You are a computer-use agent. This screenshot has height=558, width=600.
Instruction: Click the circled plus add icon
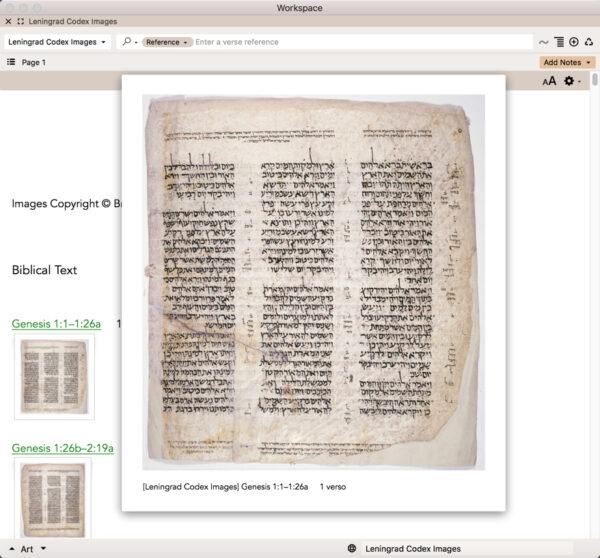pyautogui.click(x=574, y=42)
